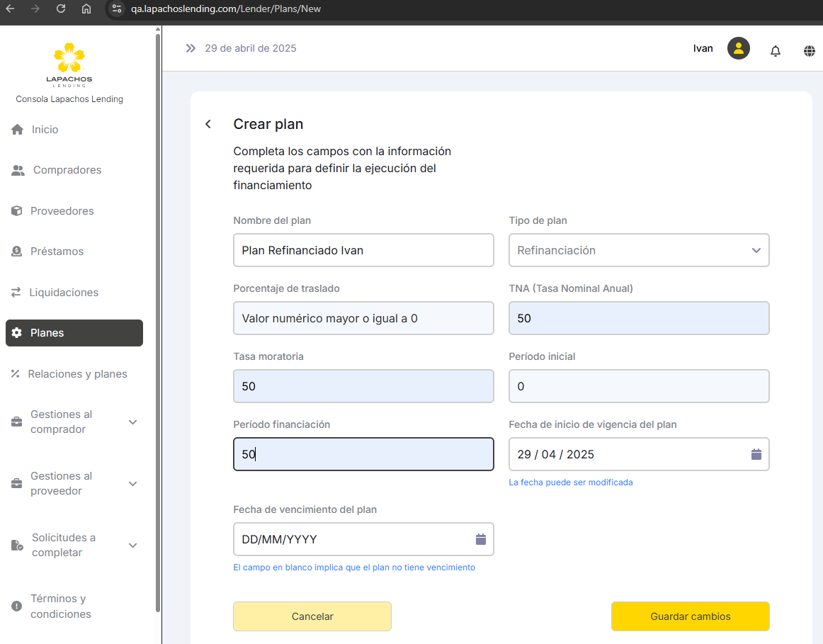Select Relaciones y planes menu item

click(77, 374)
